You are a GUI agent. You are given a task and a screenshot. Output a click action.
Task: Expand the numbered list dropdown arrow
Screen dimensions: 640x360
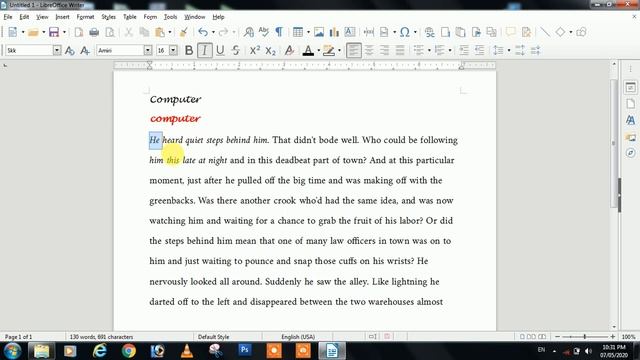coord(450,50)
